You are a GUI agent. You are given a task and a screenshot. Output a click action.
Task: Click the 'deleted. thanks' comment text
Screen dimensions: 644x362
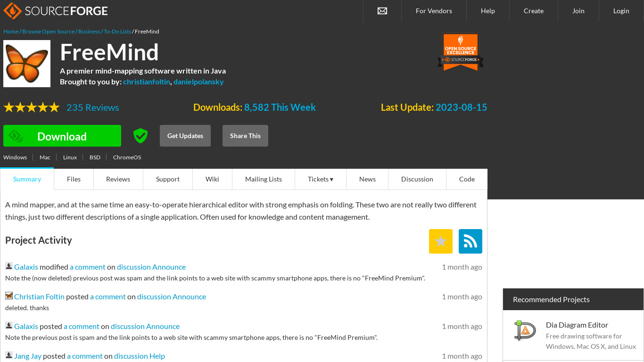(27, 308)
